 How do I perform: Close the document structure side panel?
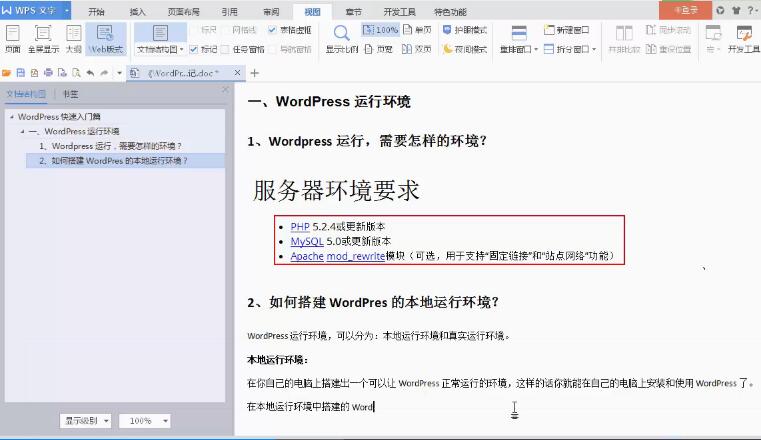coord(225,90)
